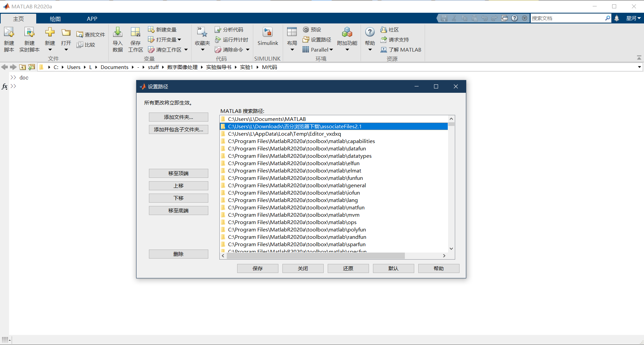Select path C:\Users\L\Documents\MATLAB

(334, 119)
